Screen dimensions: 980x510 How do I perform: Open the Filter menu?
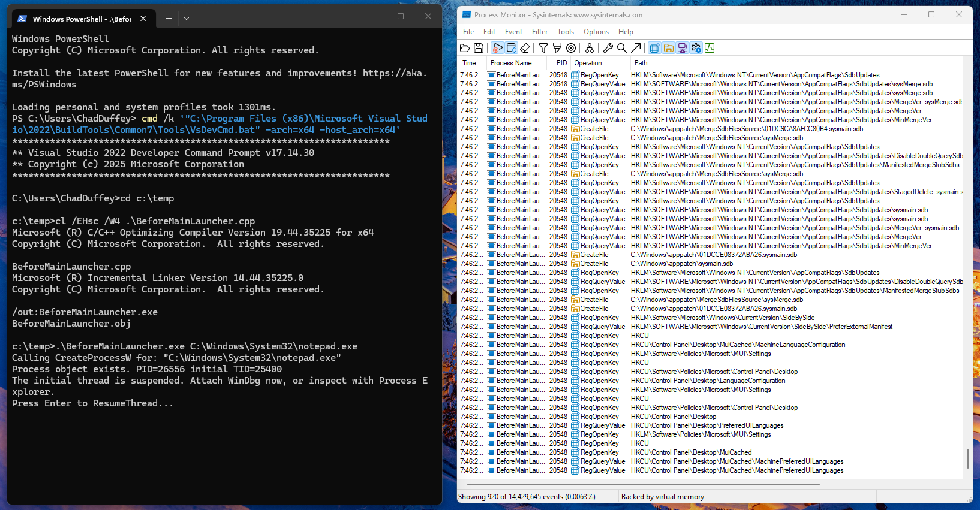click(x=540, y=32)
